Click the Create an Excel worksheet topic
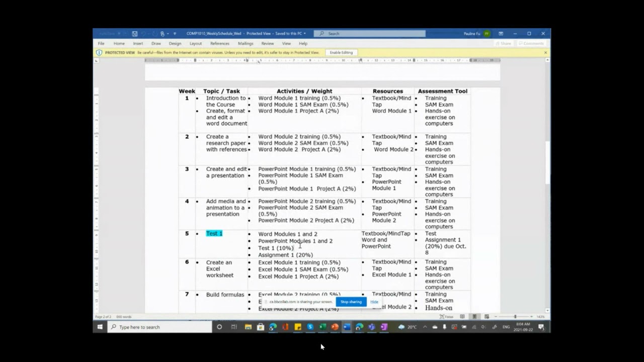The height and width of the screenshot is (362, 644). pos(220,268)
